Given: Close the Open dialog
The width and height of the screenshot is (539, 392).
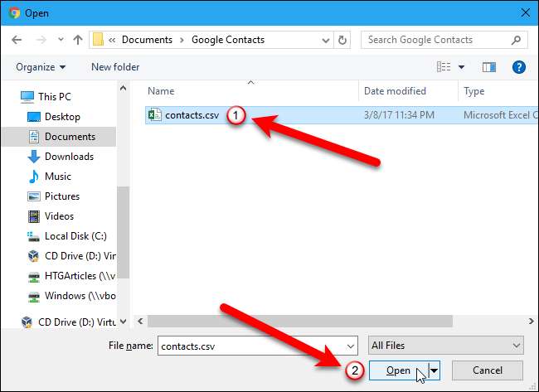Looking at the screenshot, I should pyautogui.click(x=525, y=13).
